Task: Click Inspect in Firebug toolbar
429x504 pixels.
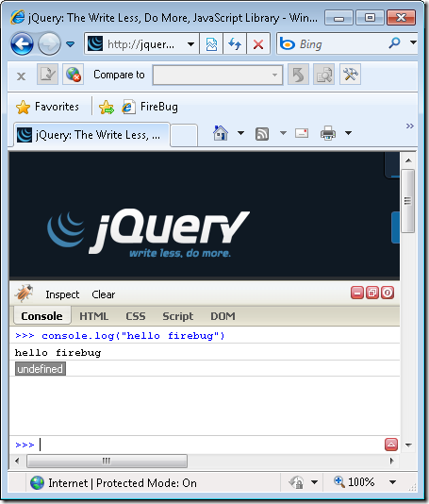Action: point(62,294)
